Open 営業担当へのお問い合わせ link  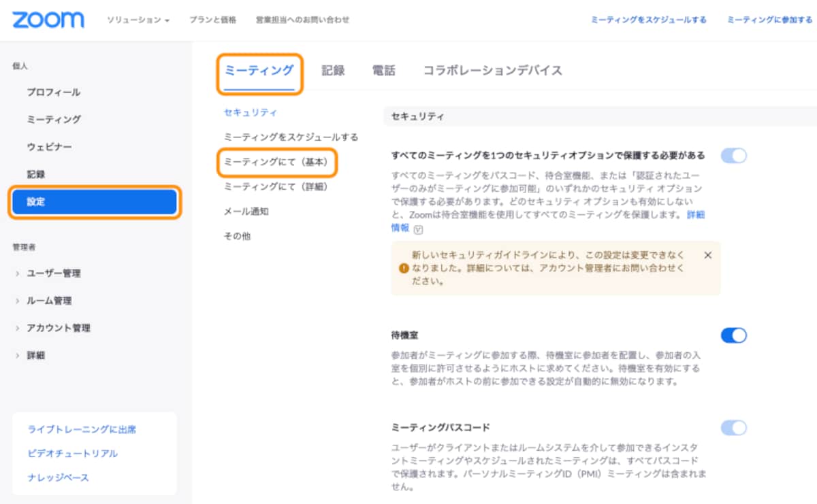(x=302, y=20)
